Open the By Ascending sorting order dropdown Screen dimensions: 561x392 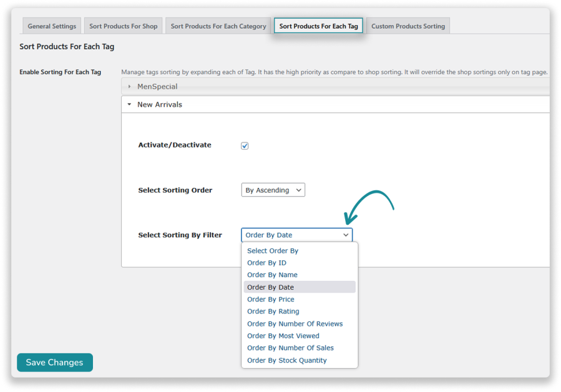tap(273, 190)
